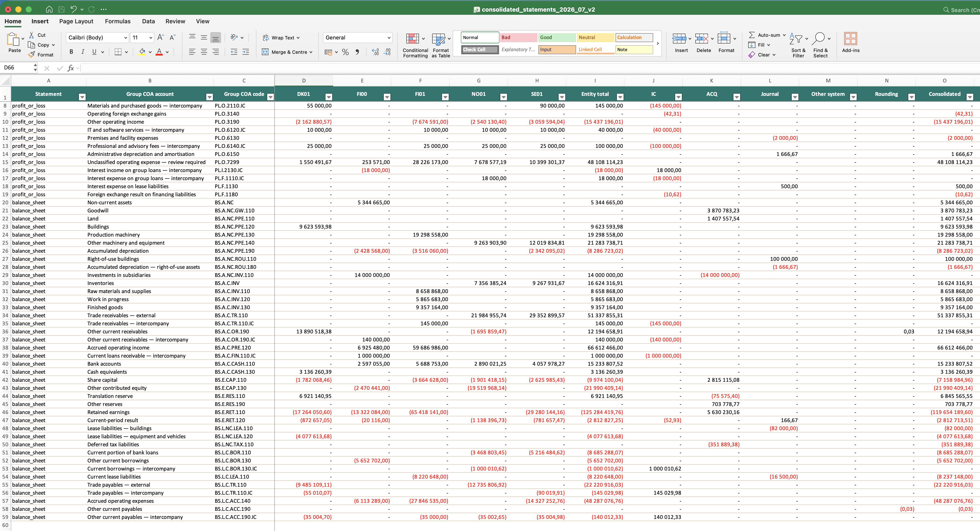
Task: Click the Redo icon in title bar
Action: point(92,9)
